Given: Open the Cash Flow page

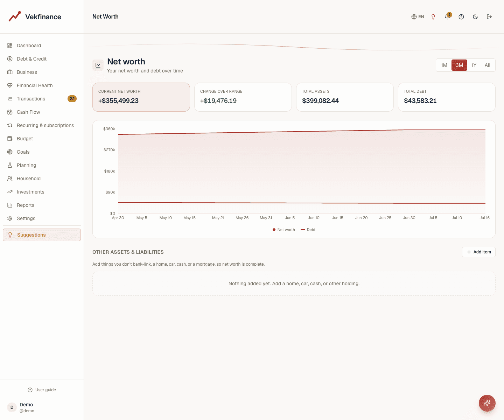Looking at the screenshot, I should [42, 112].
